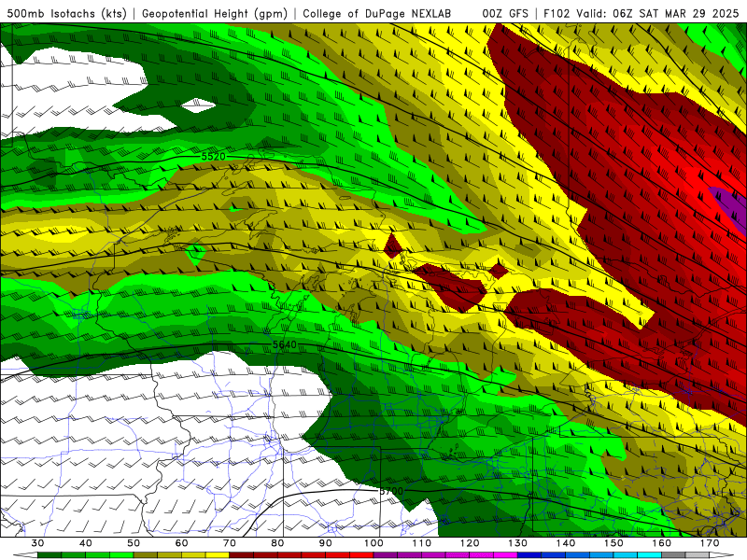747x560 pixels.
Task: Click the "F102 Valid: 06Z SAT MAR 29 2025" text
Action: 641,14
